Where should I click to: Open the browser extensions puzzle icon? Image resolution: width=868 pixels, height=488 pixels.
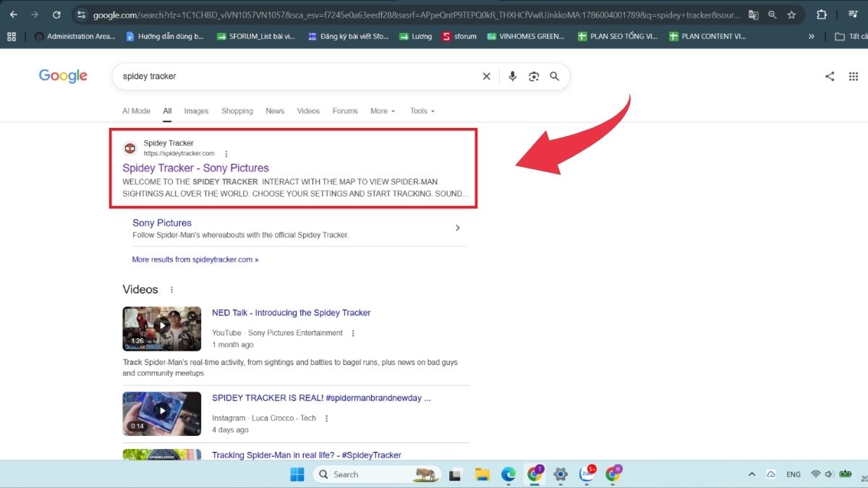click(822, 14)
